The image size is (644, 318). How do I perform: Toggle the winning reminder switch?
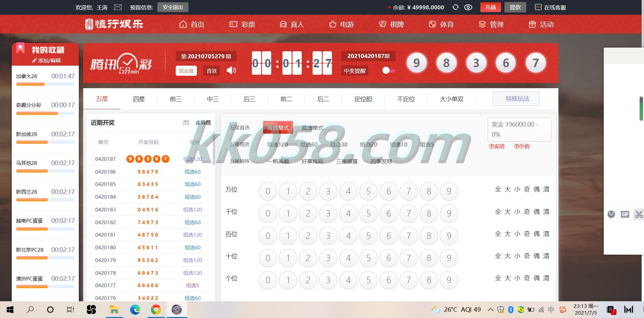coord(389,71)
